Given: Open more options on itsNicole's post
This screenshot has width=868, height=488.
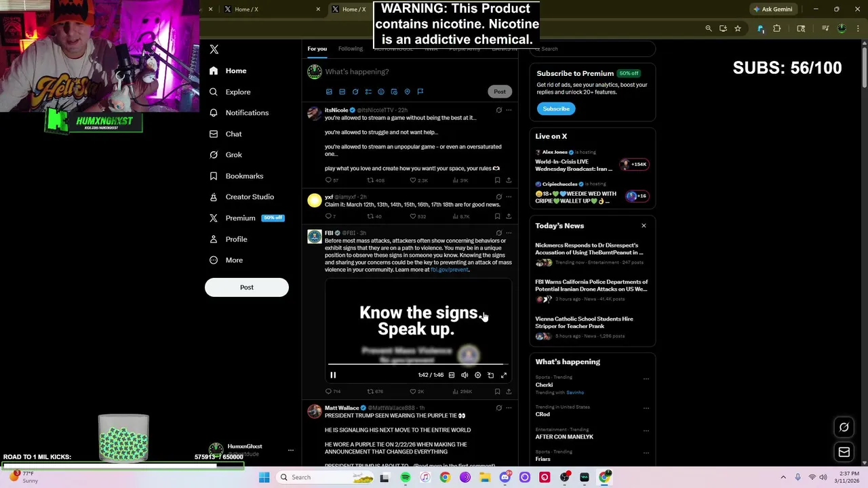Looking at the screenshot, I should coord(509,110).
